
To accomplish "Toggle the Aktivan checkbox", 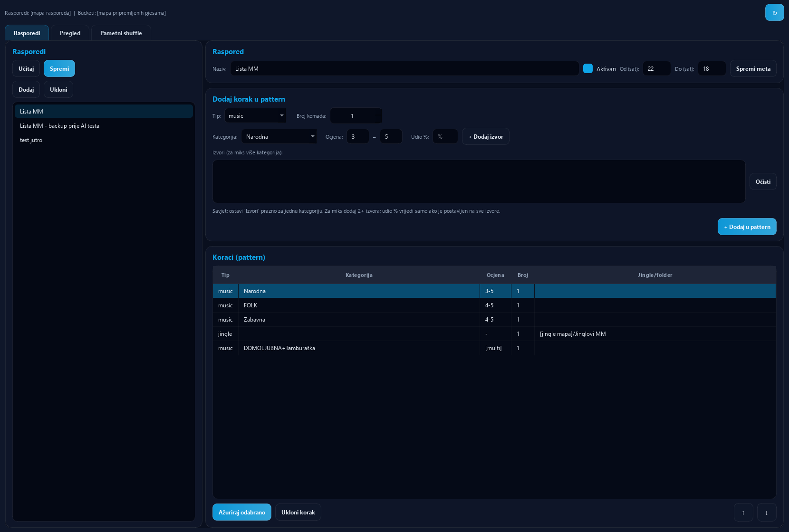I will coord(588,68).
